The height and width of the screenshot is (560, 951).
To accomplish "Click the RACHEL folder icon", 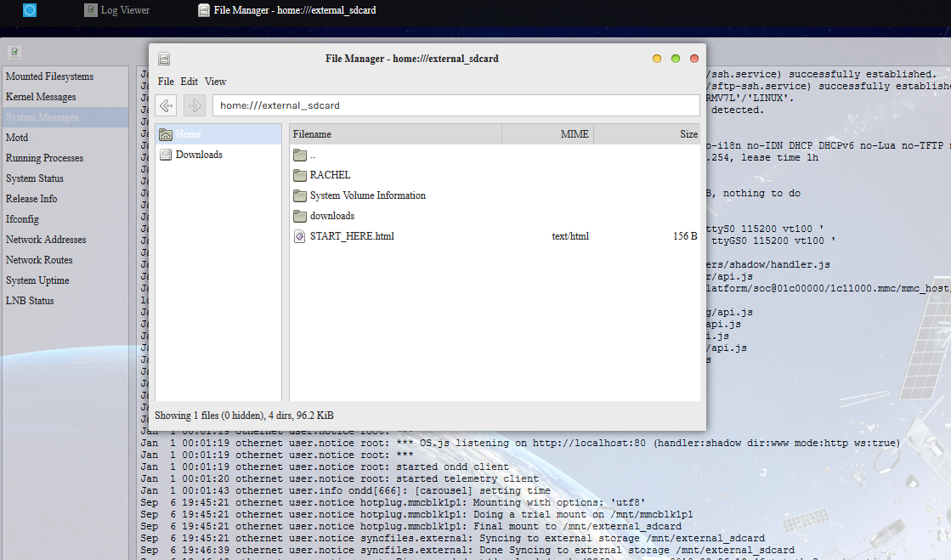I will pyautogui.click(x=299, y=175).
